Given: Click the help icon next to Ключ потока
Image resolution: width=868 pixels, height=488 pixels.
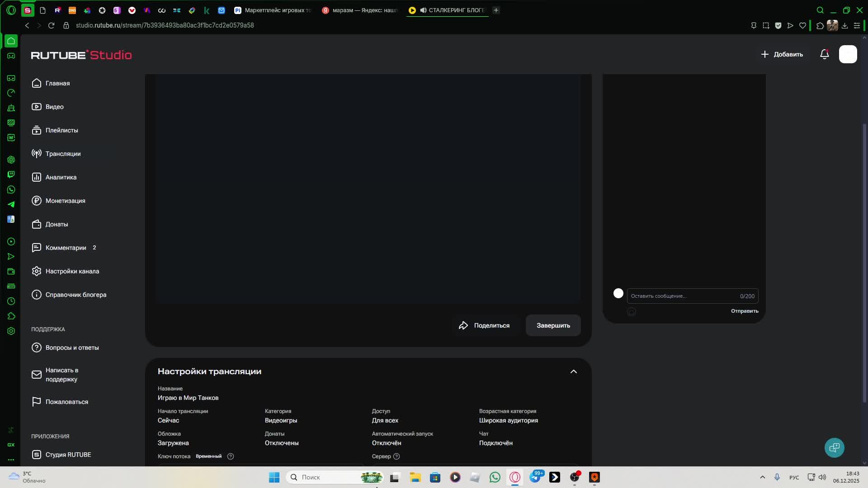Looking at the screenshot, I should [x=231, y=456].
